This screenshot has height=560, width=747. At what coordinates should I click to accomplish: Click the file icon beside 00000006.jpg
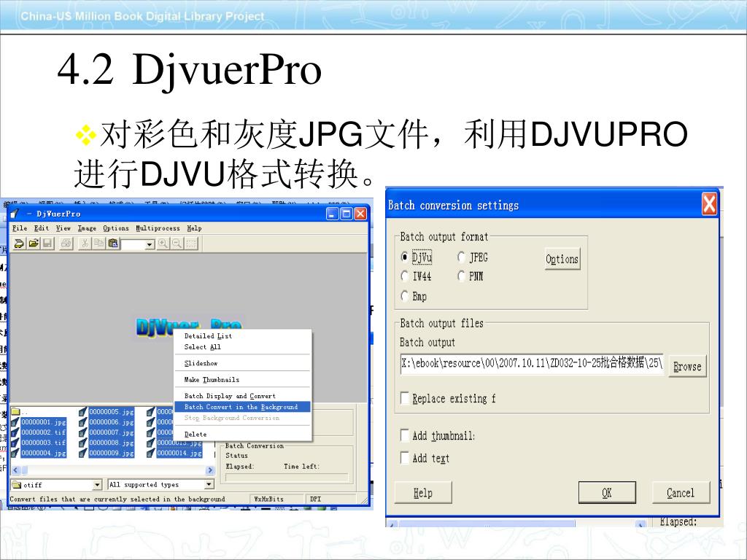point(83,422)
